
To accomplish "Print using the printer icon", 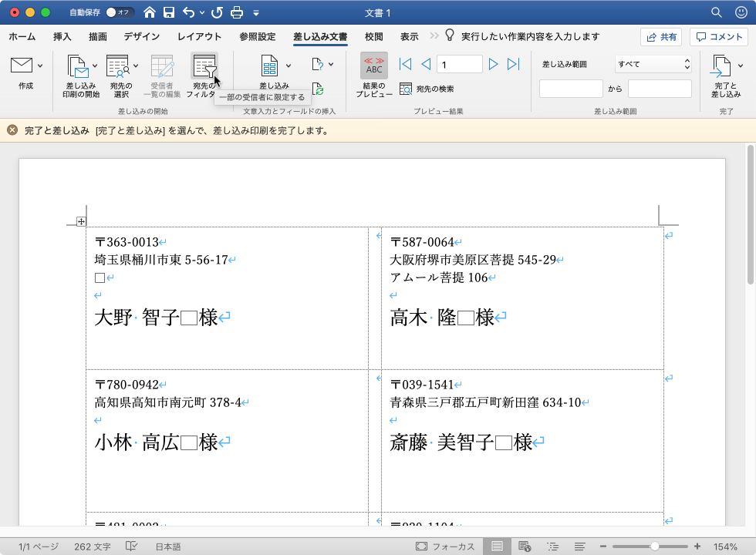I will tap(237, 12).
